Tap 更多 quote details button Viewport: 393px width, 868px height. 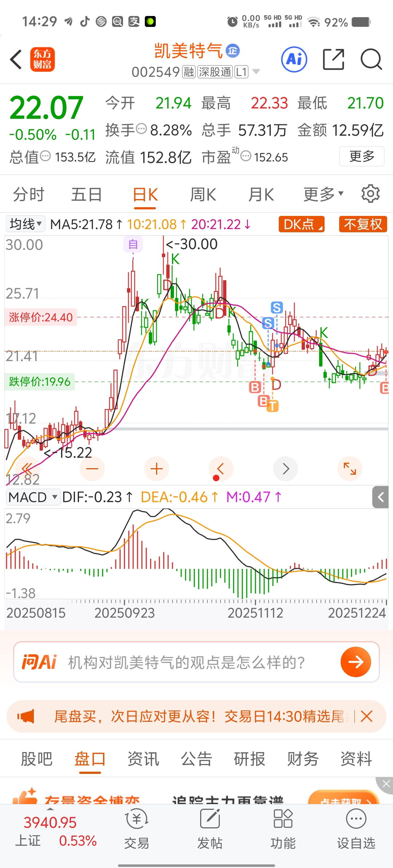click(x=362, y=156)
